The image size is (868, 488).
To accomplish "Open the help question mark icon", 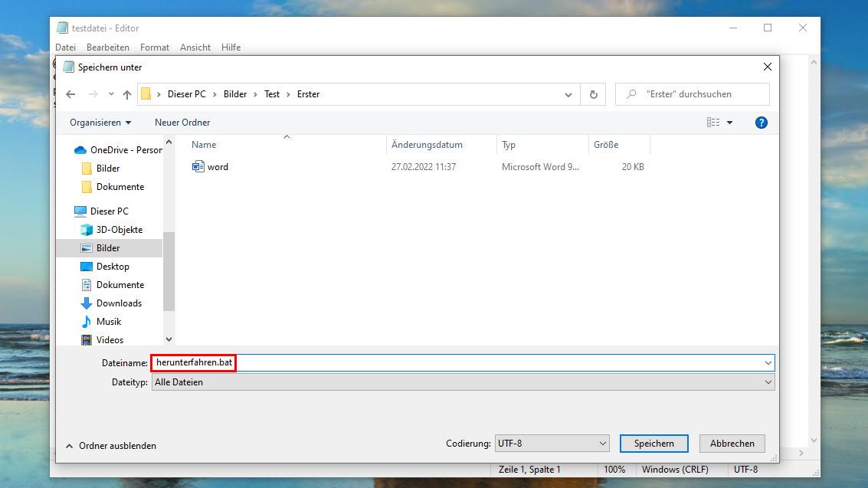I will 761,123.
